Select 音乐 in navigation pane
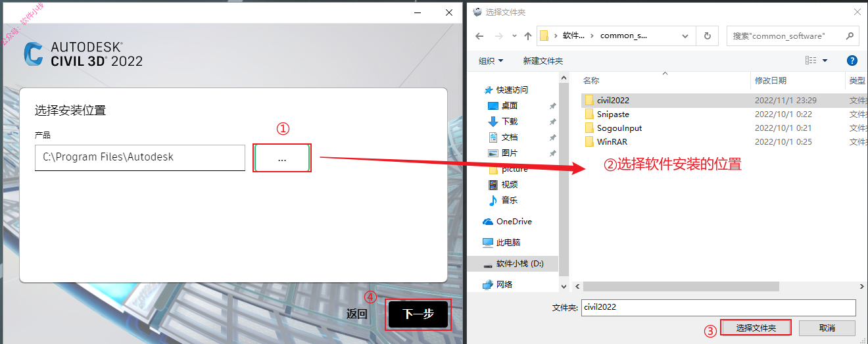Image resolution: width=868 pixels, height=344 pixels. 510,200
